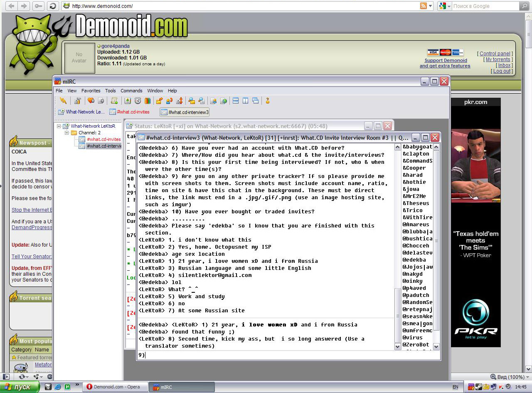This screenshot has height=393, width=532.
Task: Open the URLs list globe icon
Action: tap(223, 101)
